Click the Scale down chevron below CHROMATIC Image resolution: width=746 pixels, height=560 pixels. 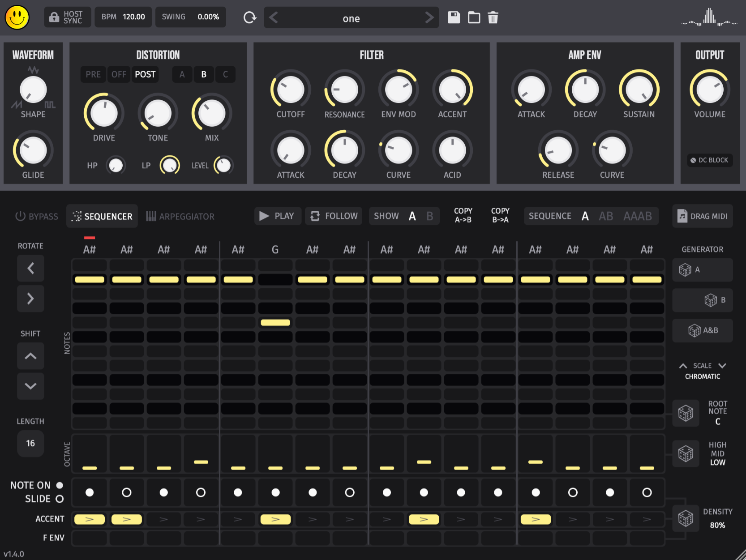[x=721, y=366]
